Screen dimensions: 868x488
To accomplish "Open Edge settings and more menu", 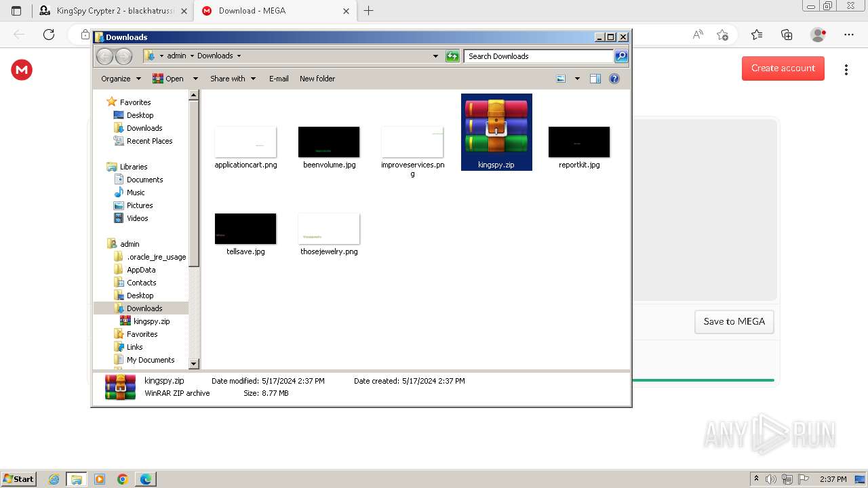I will (x=849, y=35).
